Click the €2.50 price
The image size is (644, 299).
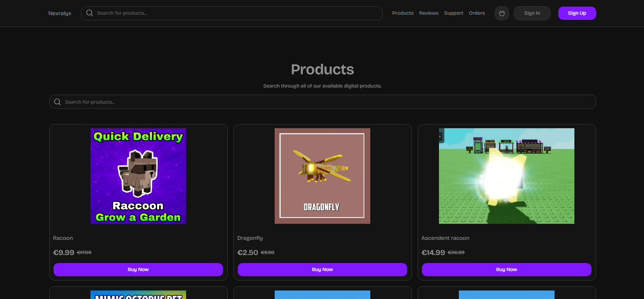coord(248,253)
